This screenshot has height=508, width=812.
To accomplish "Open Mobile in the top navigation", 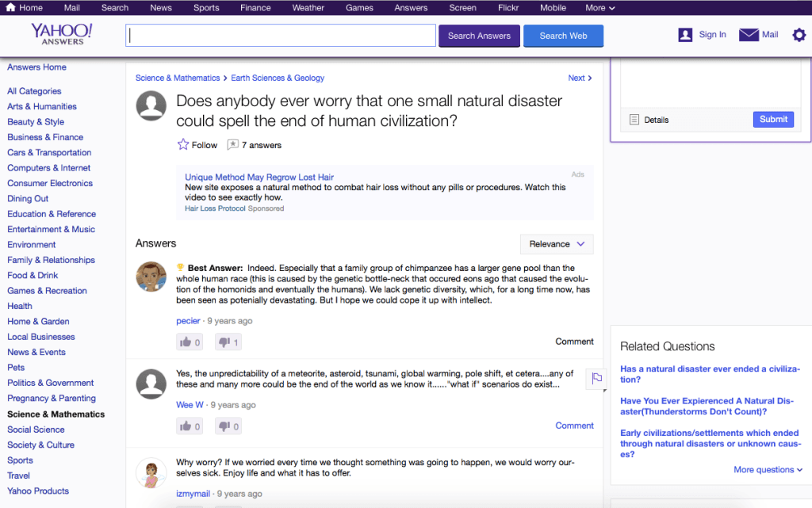I will tap(553, 8).
